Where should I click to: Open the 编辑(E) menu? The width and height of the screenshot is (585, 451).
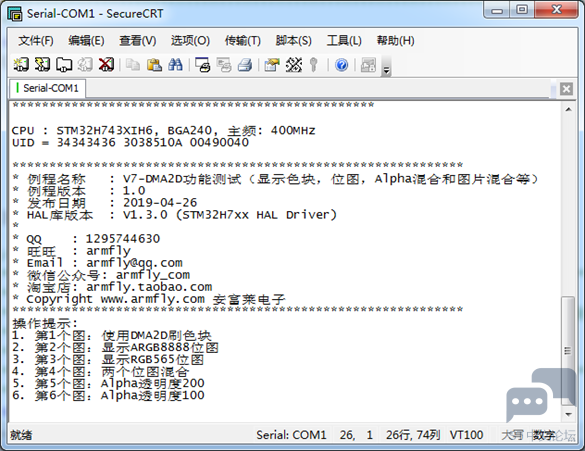(87, 40)
